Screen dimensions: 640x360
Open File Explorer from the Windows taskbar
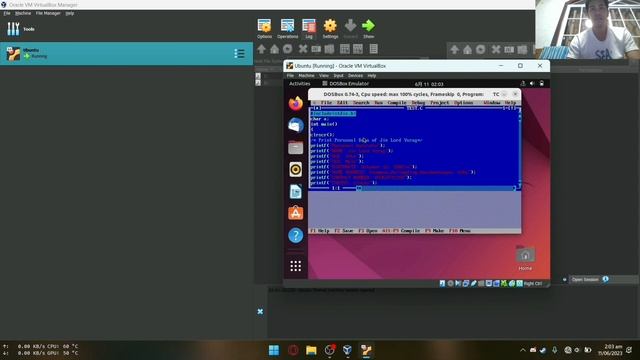point(311,350)
